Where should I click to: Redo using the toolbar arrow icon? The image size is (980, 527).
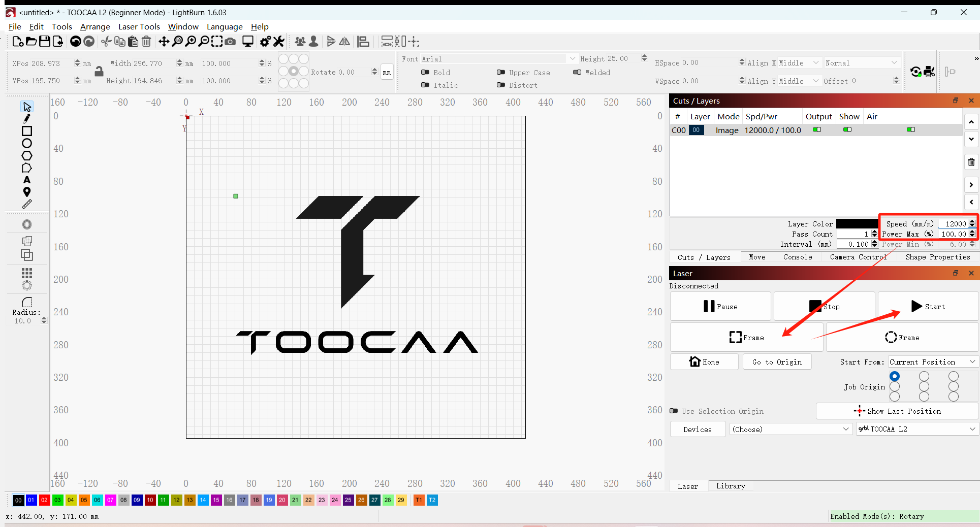89,42
